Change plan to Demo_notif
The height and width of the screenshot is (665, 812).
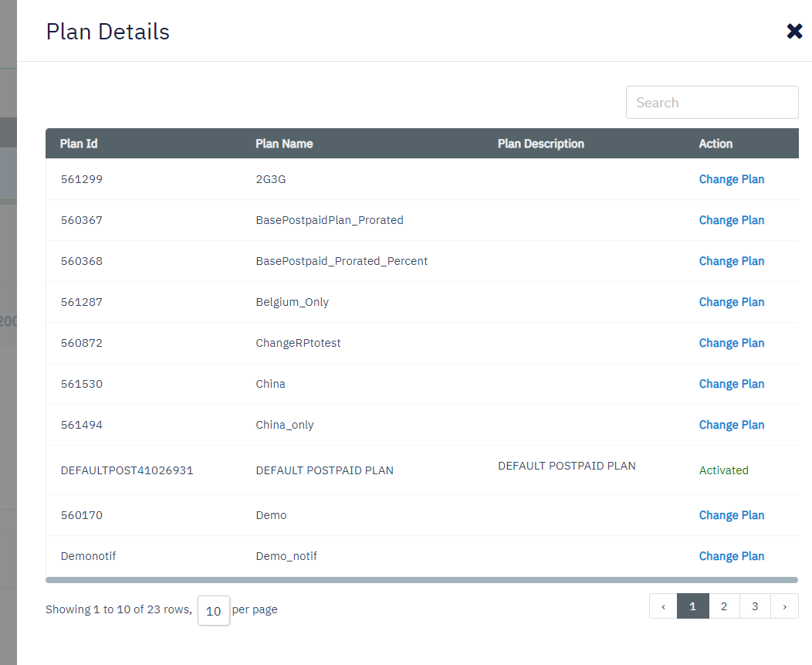[x=731, y=556]
